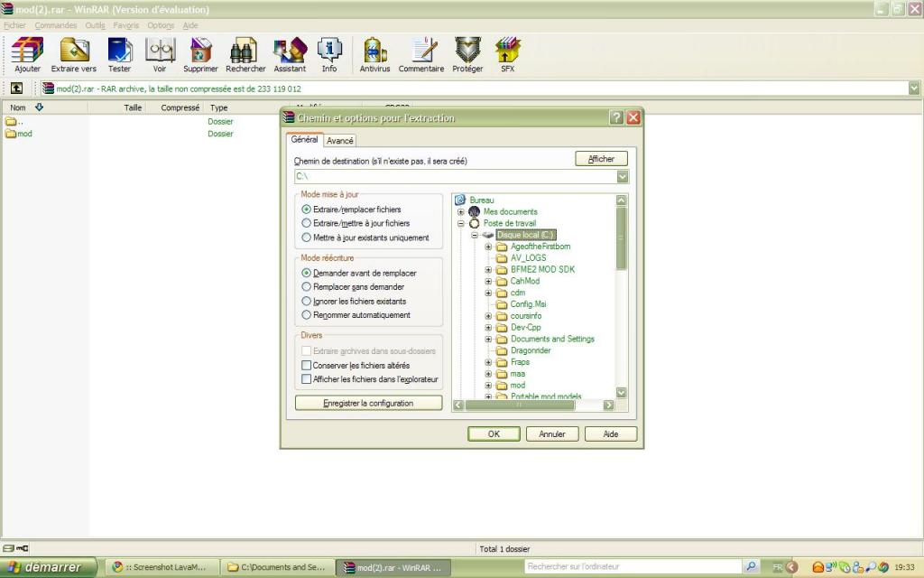Click the démarrer Start button
924x578 pixels.
coord(47,567)
